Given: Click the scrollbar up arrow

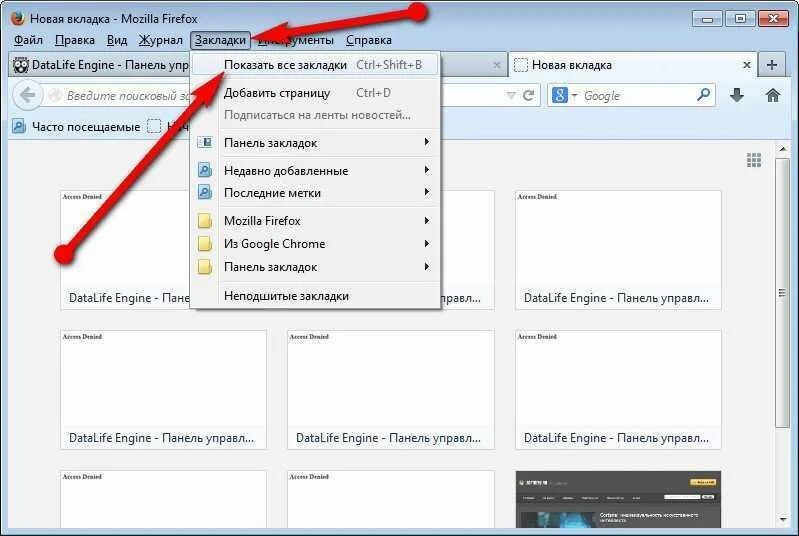Looking at the screenshot, I should [x=783, y=149].
